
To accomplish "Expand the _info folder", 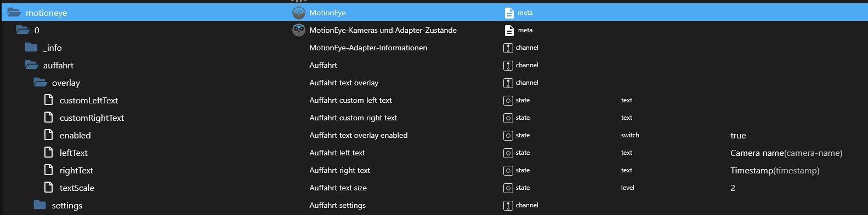I will coord(31,48).
